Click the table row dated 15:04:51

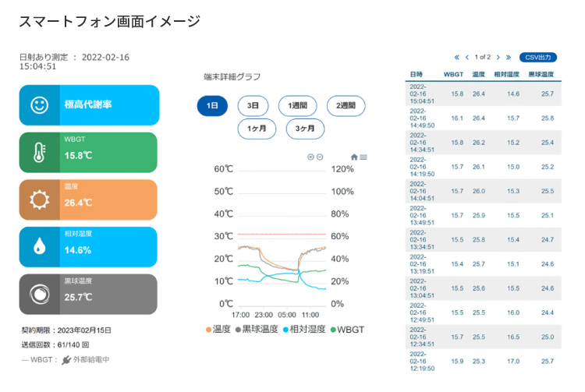click(484, 94)
